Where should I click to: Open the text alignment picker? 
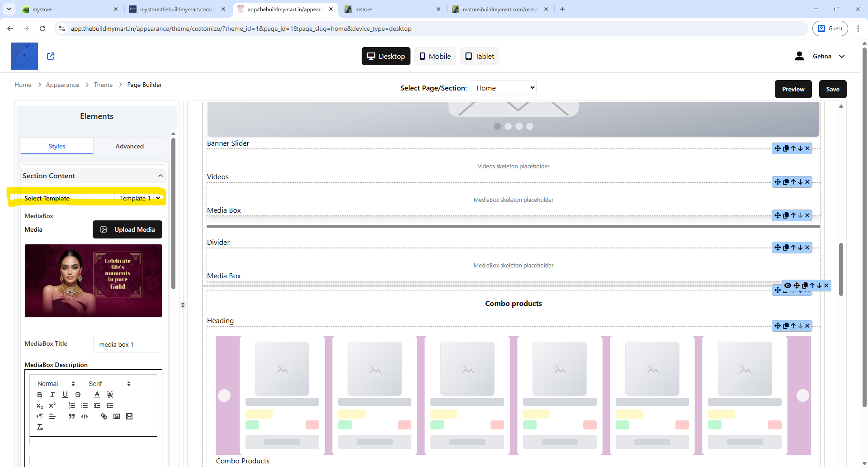coord(52,416)
